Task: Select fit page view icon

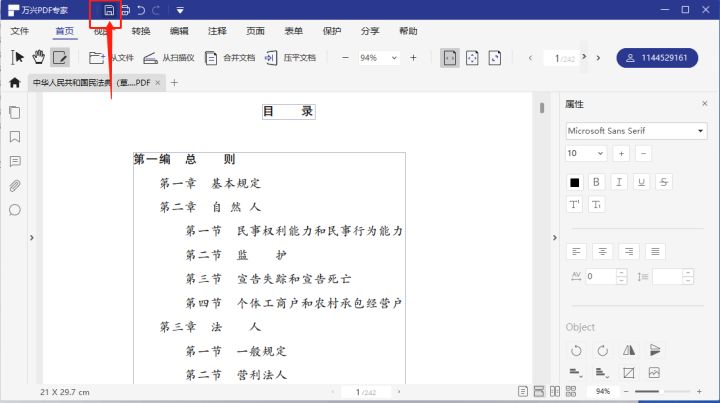Action: tap(472, 58)
